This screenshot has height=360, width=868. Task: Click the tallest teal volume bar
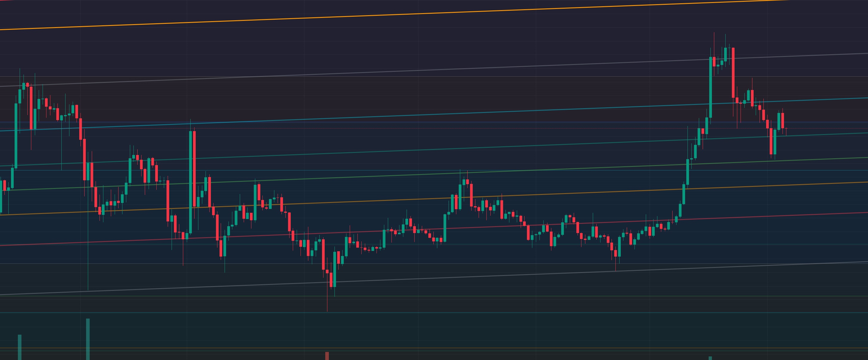[88, 339]
